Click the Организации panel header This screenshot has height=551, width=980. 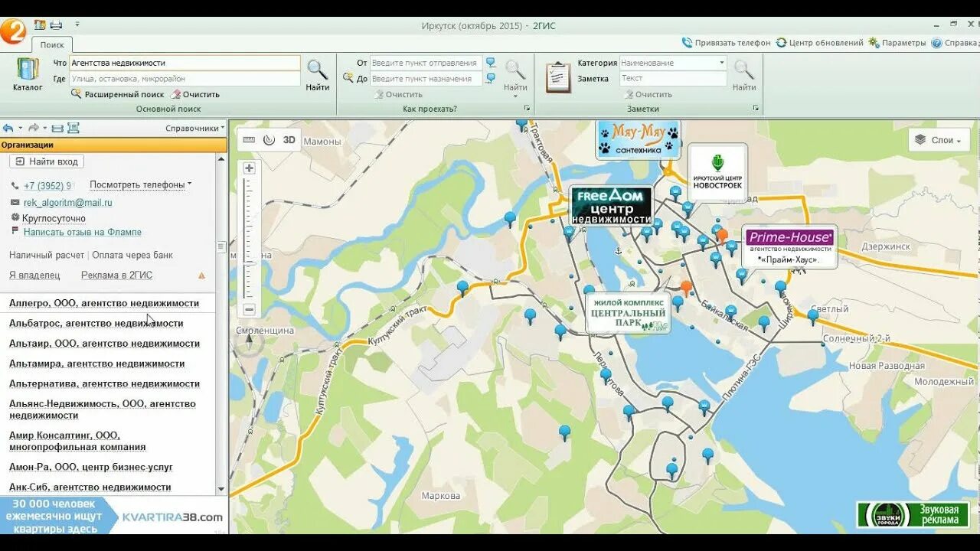tap(113, 145)
